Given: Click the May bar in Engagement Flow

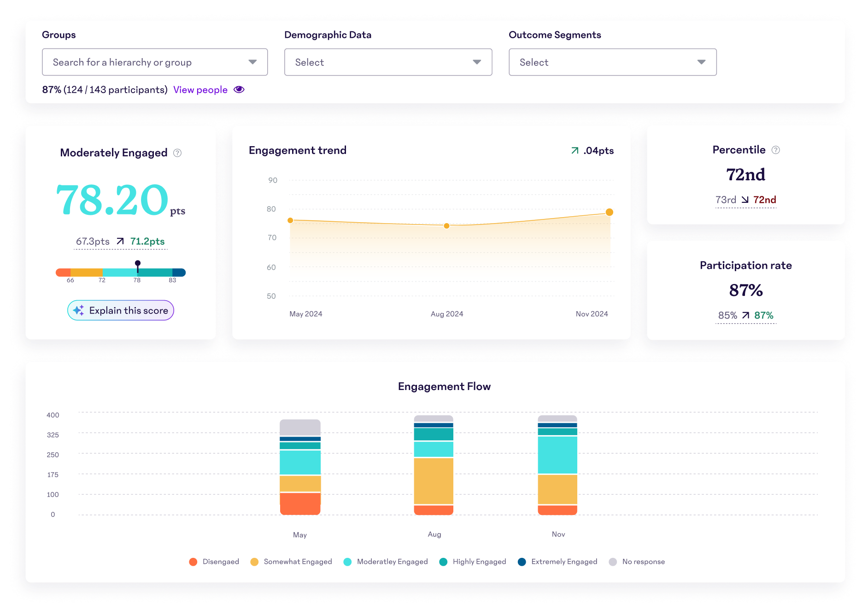Looking at the screenshot, I should click(x=300, y=467).
